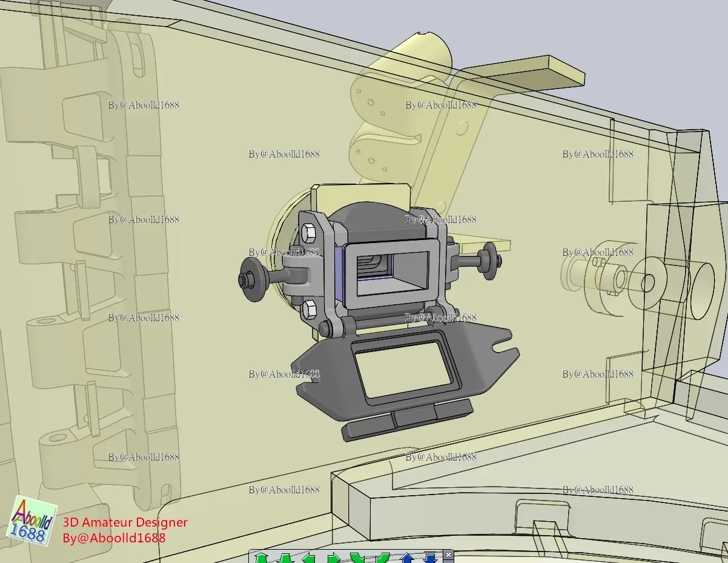The height and width of the screenshot is (563, 728).
Task: Click the green left arrow icon
Action: 308,558
